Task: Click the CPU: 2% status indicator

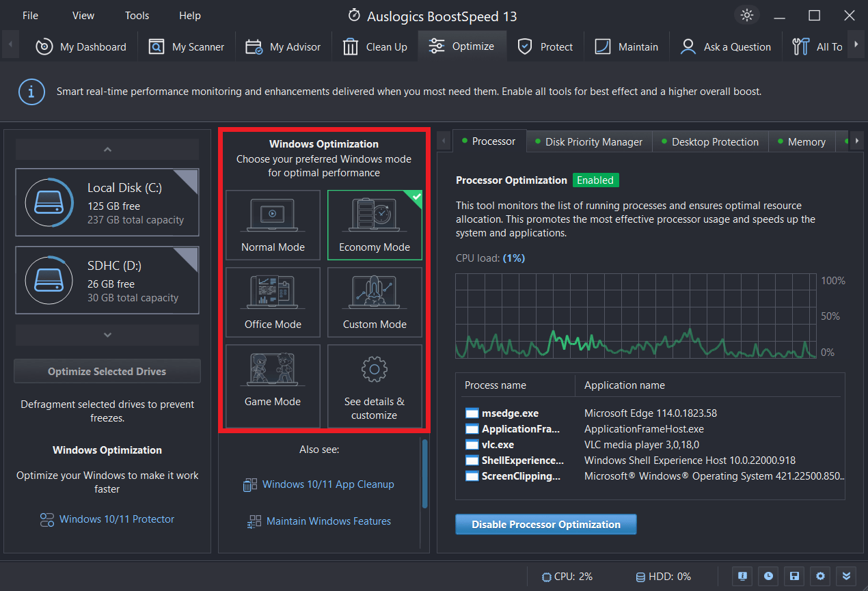Action: (x=567, y=577)
